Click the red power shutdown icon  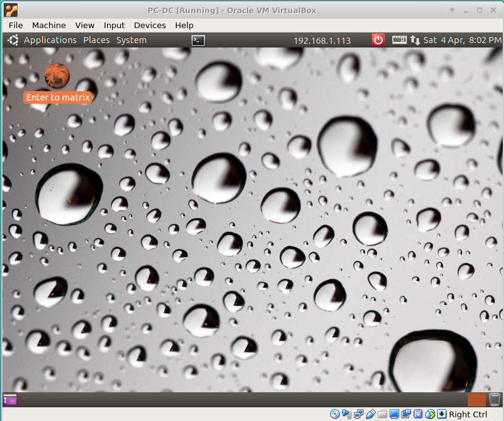(378, 40)
